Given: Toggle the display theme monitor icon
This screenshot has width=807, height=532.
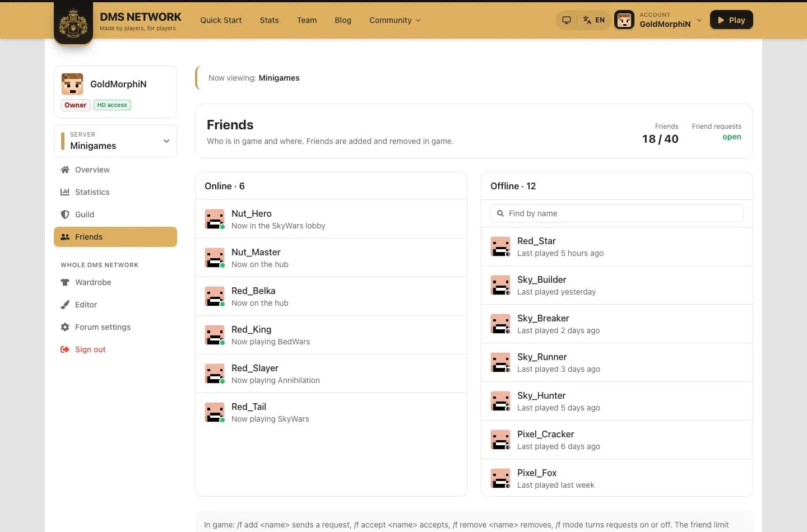Looking at the screenshot, I should pyautogui.click(x=567, y=20).
